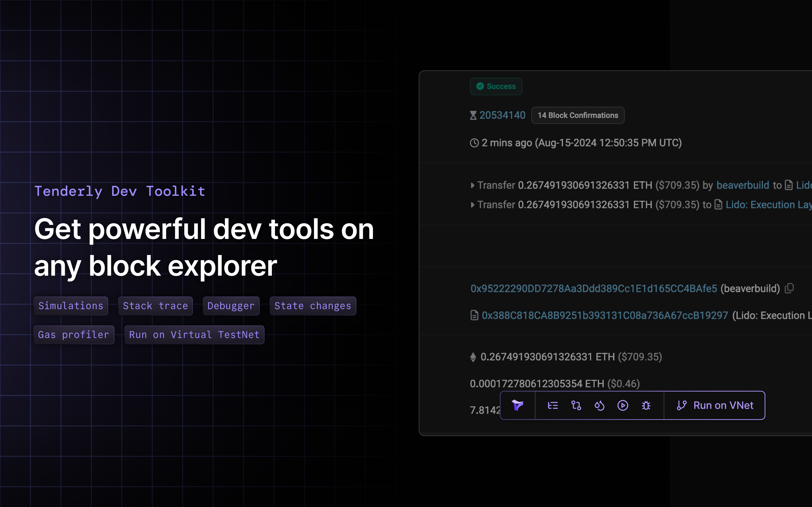Click the Ethereum diamond icon beside transaction value
Image resolution: width=812 pixels, height=507 pixels.
coord(474,357)
